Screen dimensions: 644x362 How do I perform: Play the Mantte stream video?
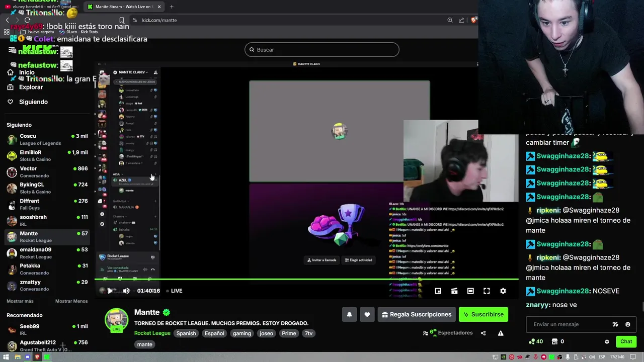[110, 291]
